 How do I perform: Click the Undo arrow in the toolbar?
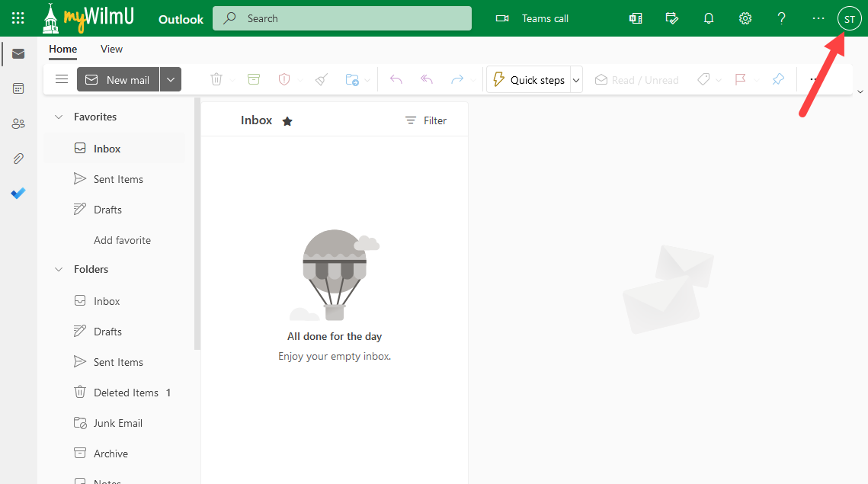click(x=396, y=79)
